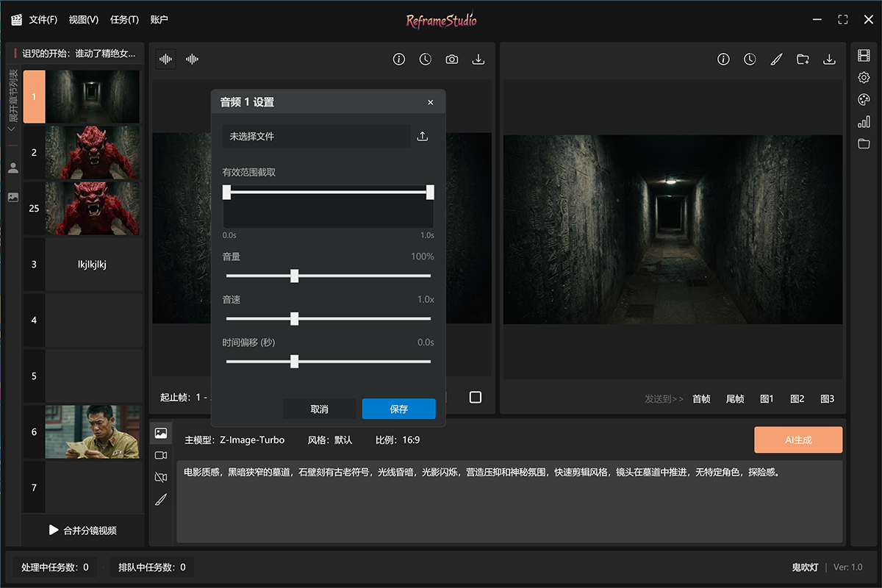
Task: Click the add-to-folder icon in right toolbar
Action: [x=803, y=60]
